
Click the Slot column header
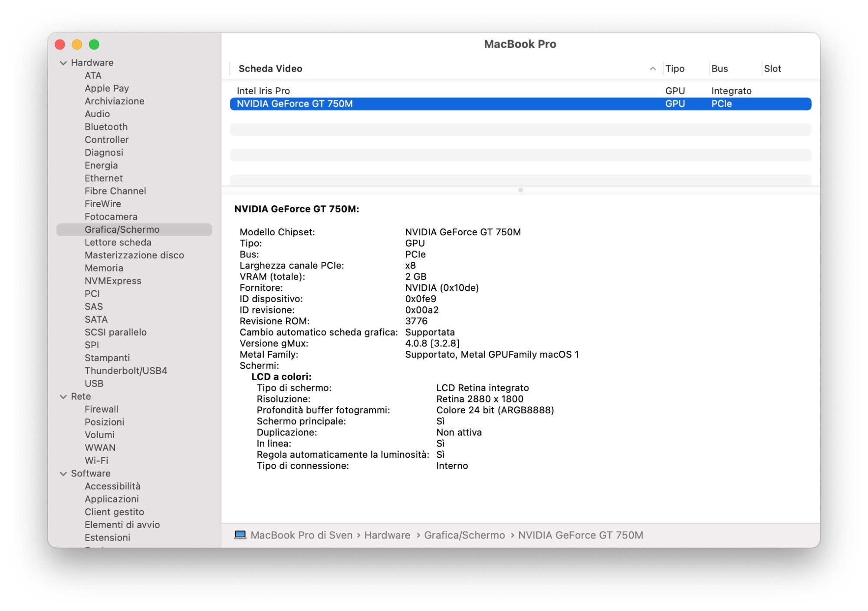[x=773, y=69]
